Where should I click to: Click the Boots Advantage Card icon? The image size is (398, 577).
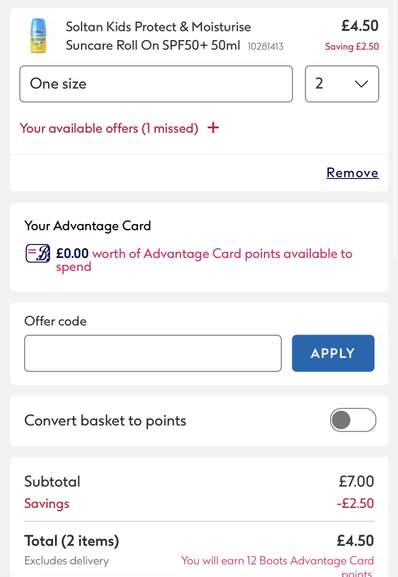pyautogui.click(x=38, y=254)
